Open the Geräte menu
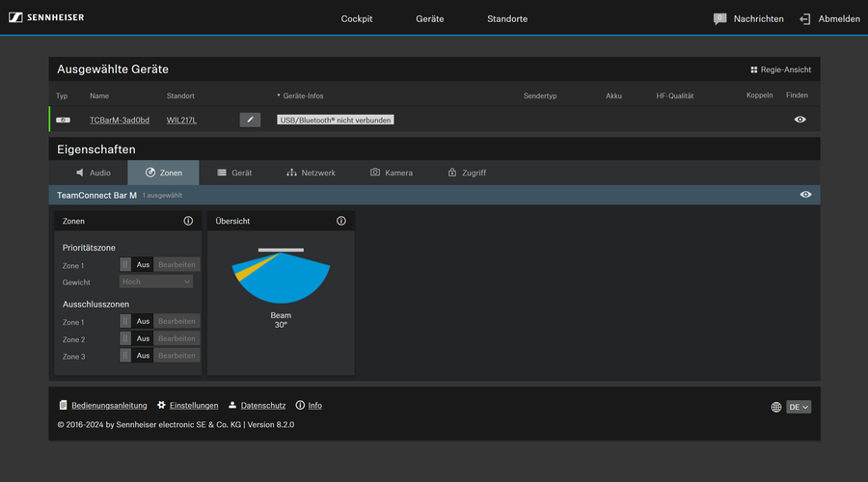The height and width of the screenshot is (482, 868). click(x=429, y=19)
